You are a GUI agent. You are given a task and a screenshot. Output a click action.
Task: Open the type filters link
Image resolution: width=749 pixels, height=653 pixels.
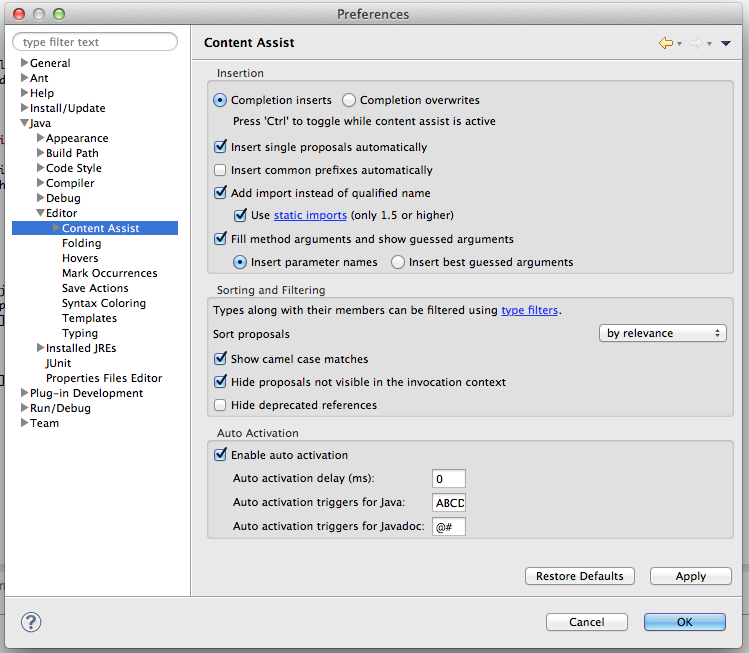point(529,310)
